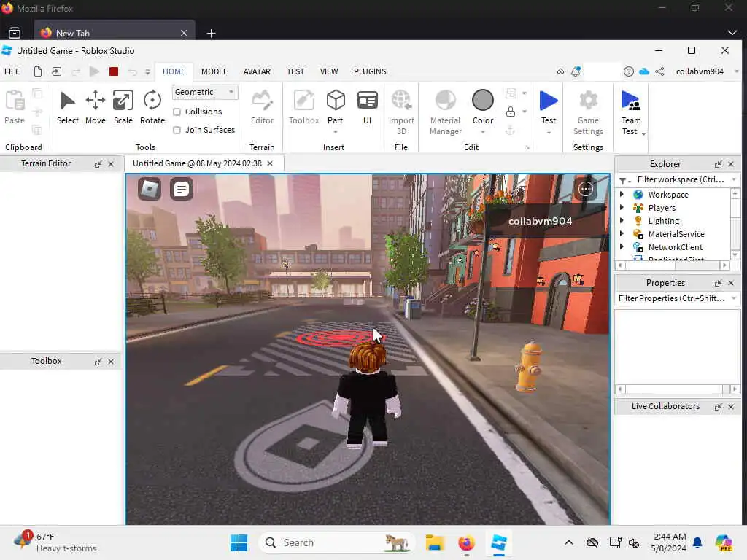Switch to the TEST tab
Image resolution: width=747 pixels, height=560 pixels.
(295, 71)
